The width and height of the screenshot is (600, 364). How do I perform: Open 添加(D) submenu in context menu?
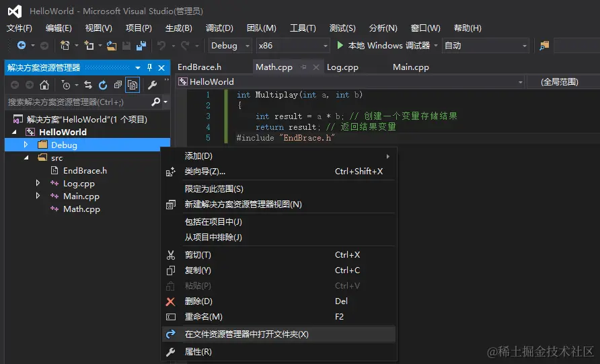[279, 156]
